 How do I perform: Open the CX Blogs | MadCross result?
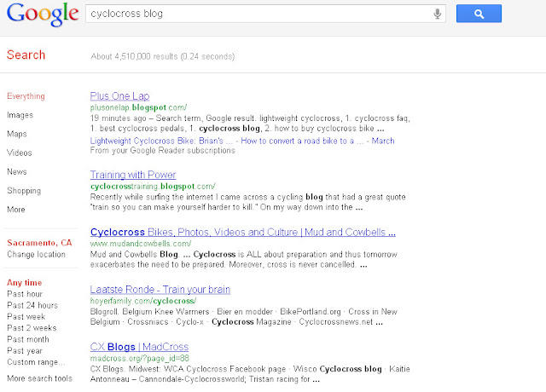[x=139, y=347]
